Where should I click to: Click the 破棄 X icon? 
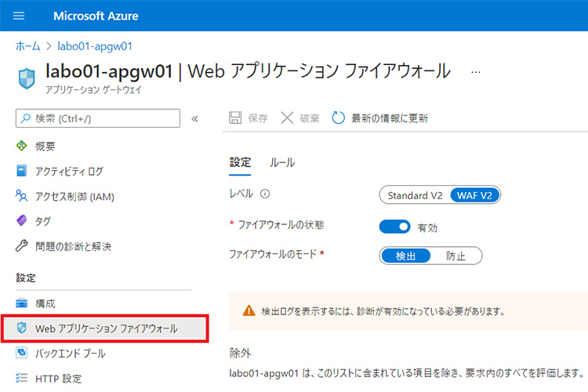(x=287, y=118)
